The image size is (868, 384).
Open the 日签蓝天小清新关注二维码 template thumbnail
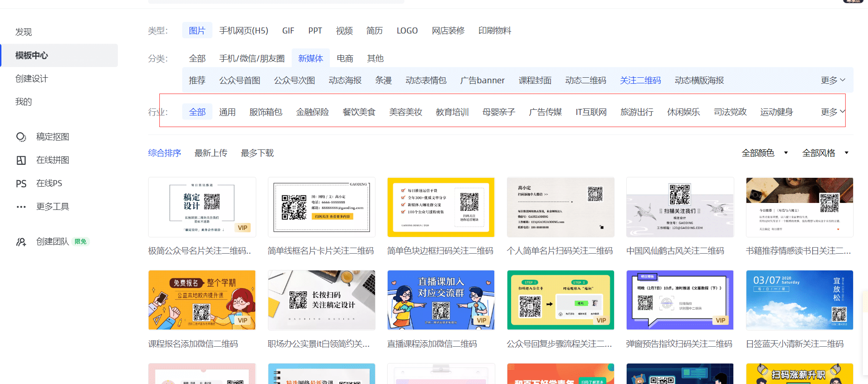(800, 300)
